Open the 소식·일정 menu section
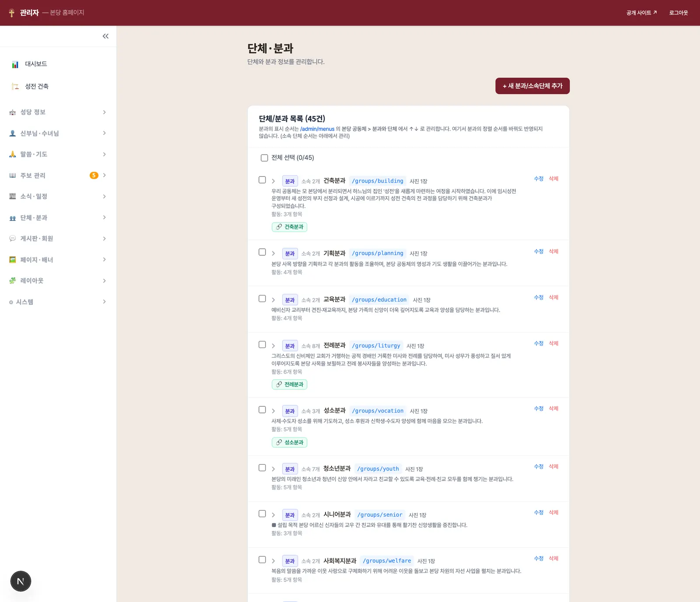 pos(58,197)
